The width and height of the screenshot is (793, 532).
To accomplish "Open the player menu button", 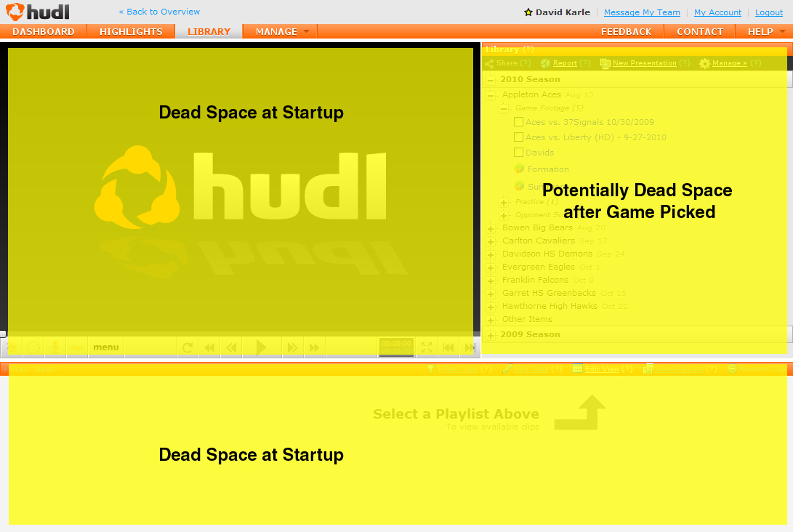I will (x=106, y=347).
